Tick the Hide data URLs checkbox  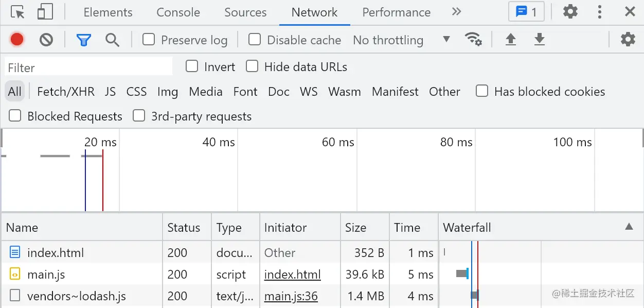point(252,66)
